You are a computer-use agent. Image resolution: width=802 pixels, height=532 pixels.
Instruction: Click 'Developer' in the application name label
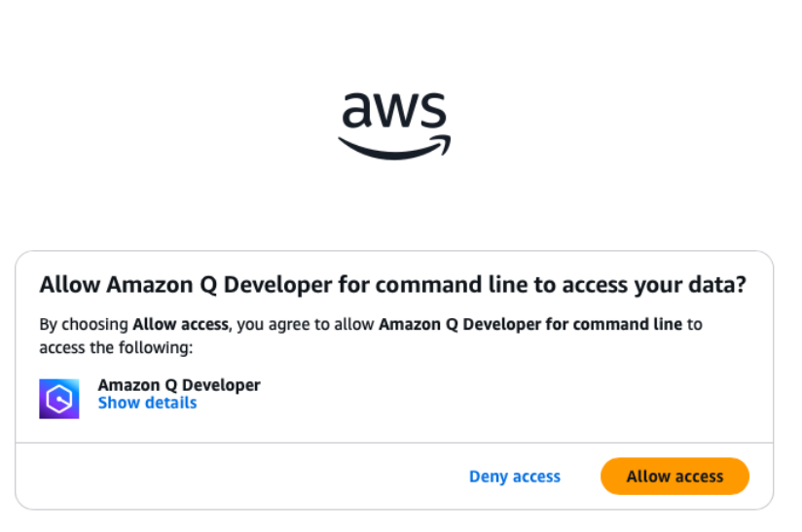coord(222,385)
